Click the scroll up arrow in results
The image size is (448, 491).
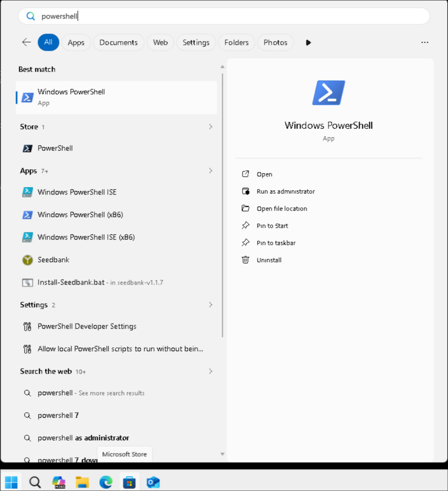(x=222, y=67)
